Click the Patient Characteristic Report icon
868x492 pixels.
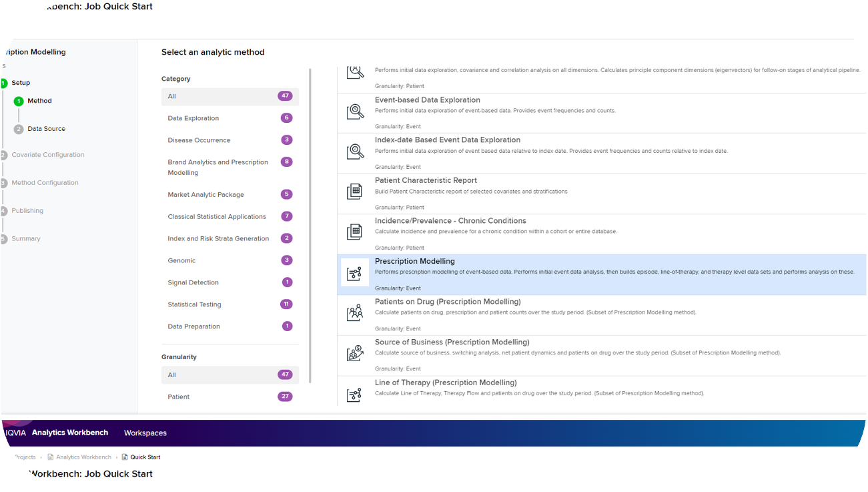(x=355, y=192)
